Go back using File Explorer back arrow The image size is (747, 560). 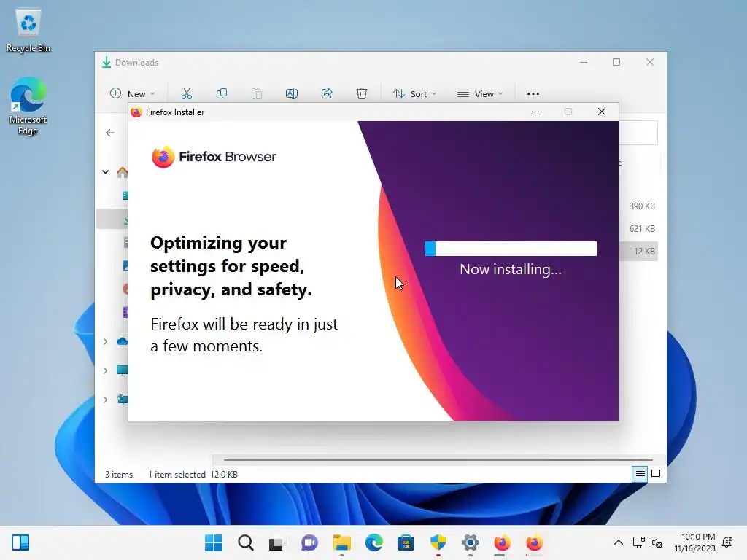[x=110, y=133]
